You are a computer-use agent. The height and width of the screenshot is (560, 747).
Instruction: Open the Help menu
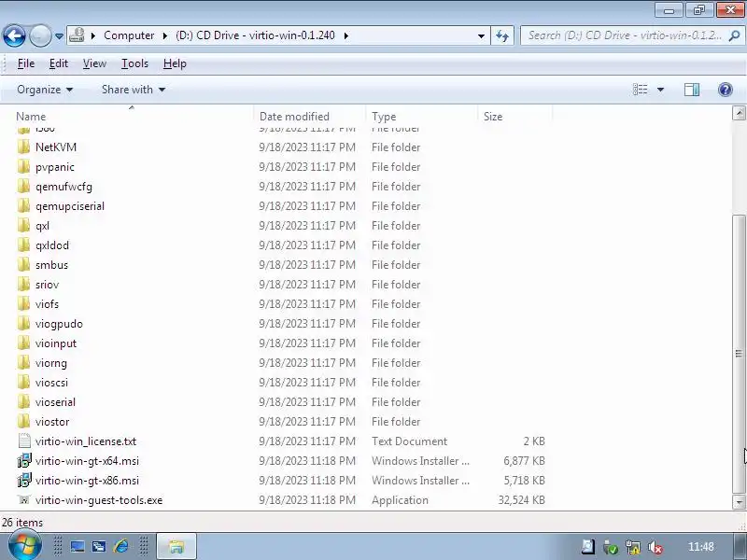175,63
